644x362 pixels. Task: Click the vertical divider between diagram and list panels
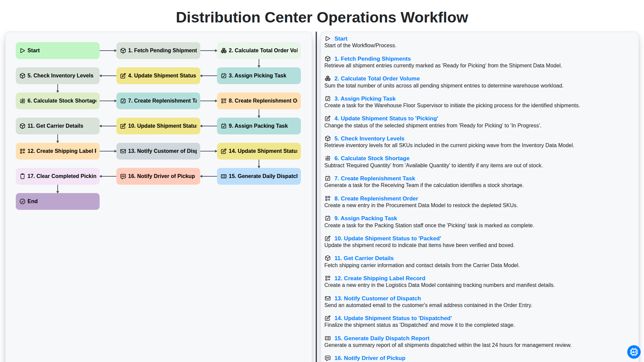(316, 197)
